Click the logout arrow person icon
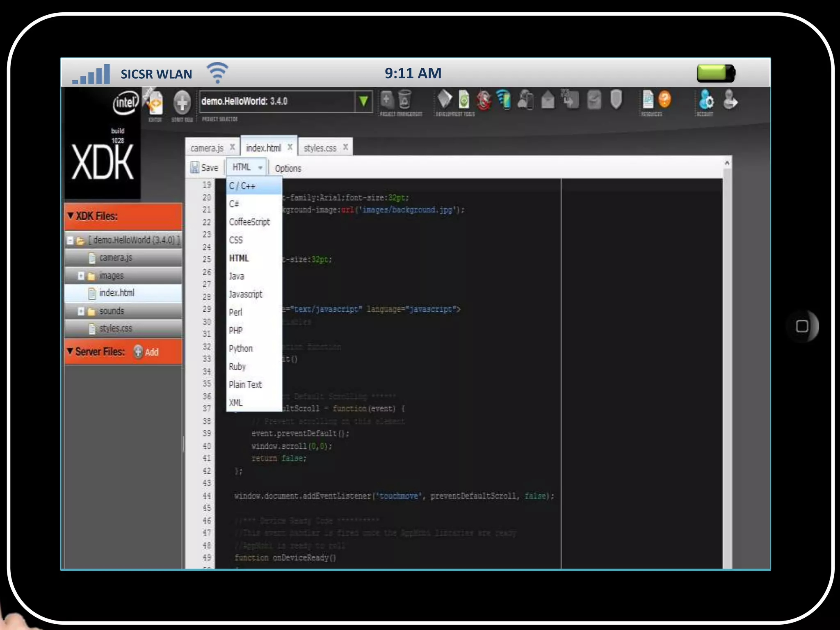This screenshot has width=840, height=630. point(730,100)
